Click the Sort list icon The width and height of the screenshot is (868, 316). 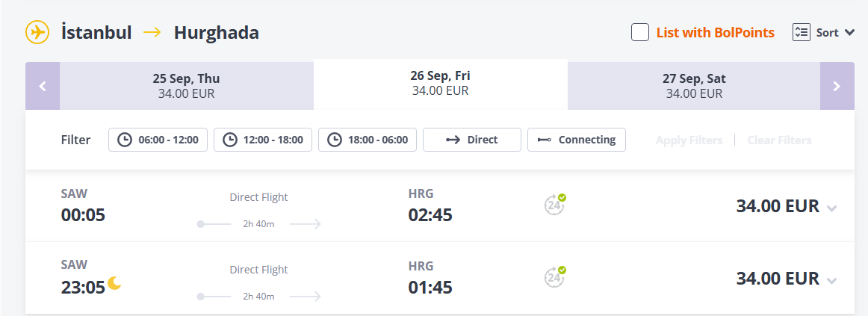[x=801, y=33]
